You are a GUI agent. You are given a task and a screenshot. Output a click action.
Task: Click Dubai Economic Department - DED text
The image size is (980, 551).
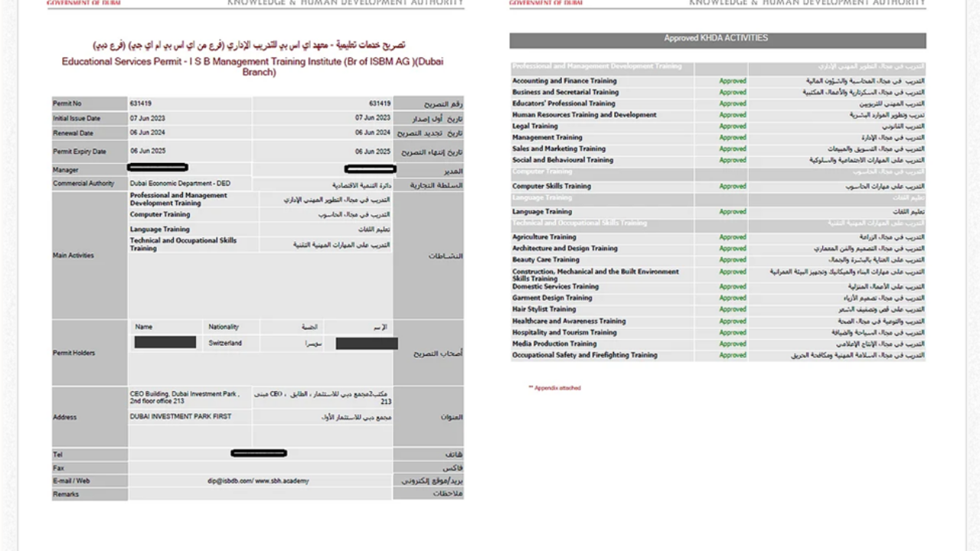pos(180,184)
